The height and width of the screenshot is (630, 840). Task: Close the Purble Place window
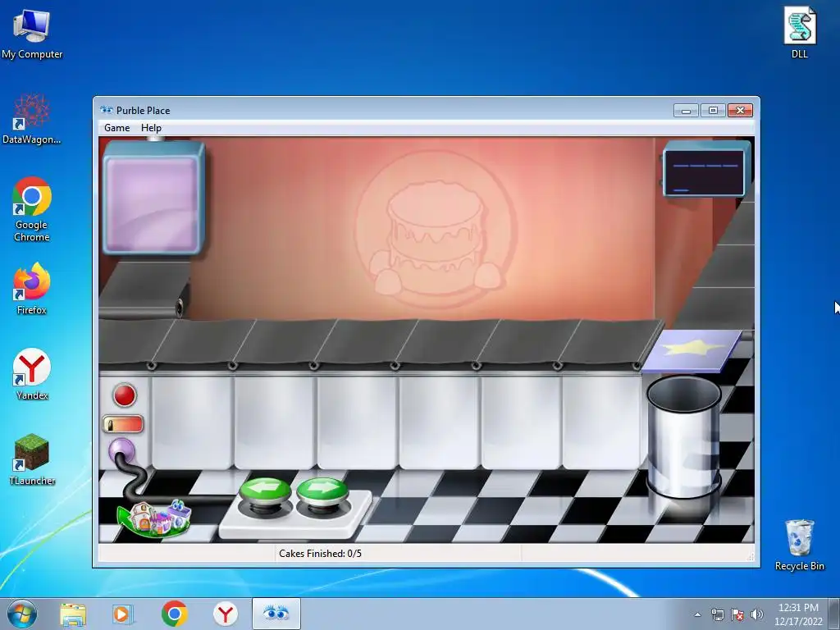coord(740,111)
